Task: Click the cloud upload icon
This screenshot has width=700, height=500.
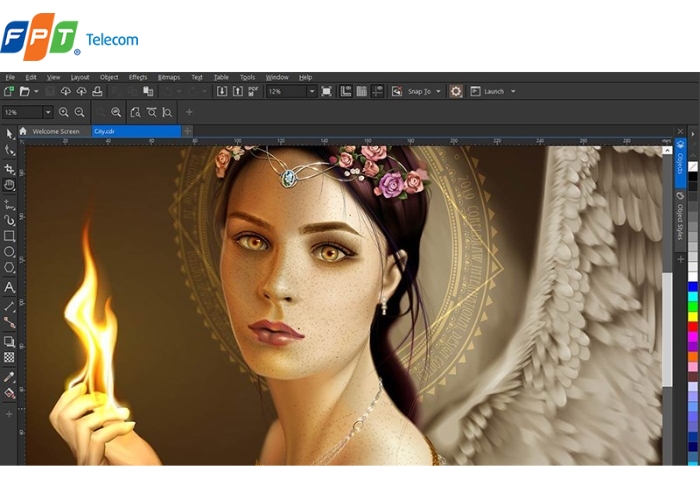Action: (x=81, y=92)
